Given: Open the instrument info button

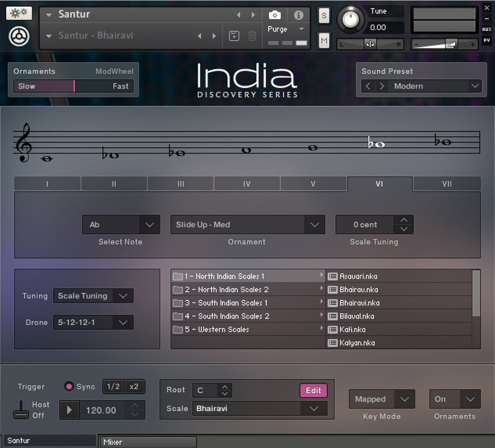Looking at the screenshot, I should coord(298,15).
